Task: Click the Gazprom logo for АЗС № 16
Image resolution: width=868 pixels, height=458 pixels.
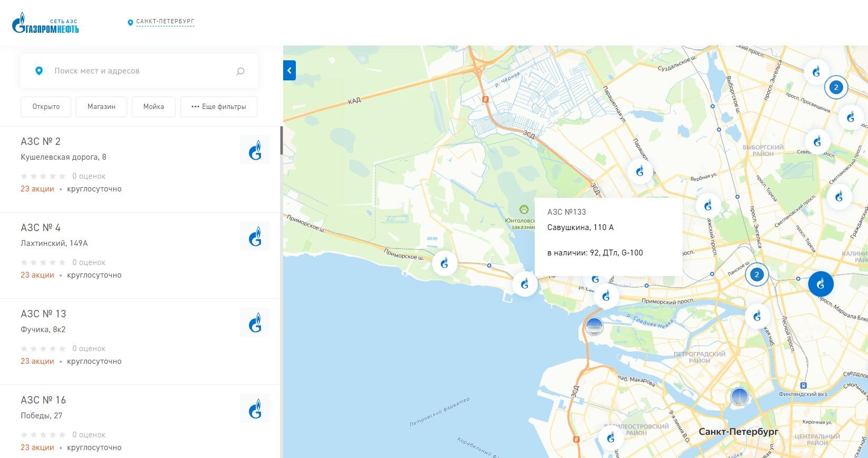Action: click(x=255, y=408)
